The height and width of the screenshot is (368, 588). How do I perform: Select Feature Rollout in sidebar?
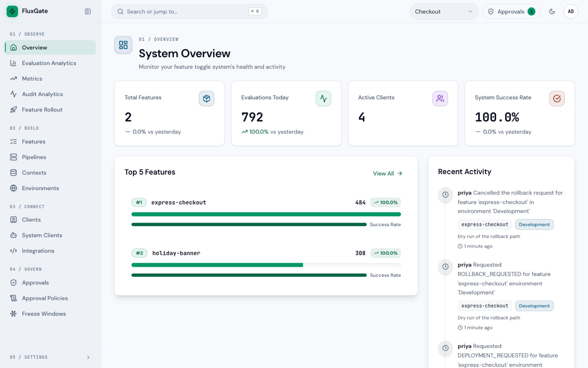(x=50, y=110)
